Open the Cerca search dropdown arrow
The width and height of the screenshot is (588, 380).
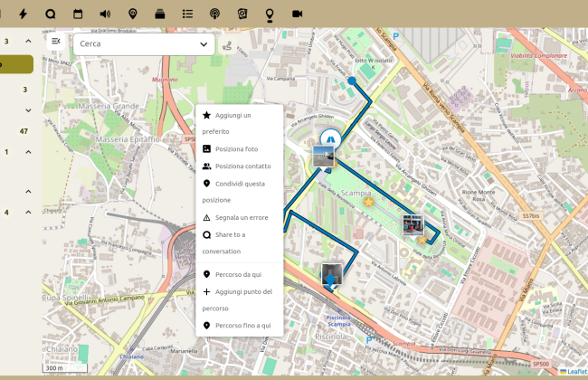204,44
